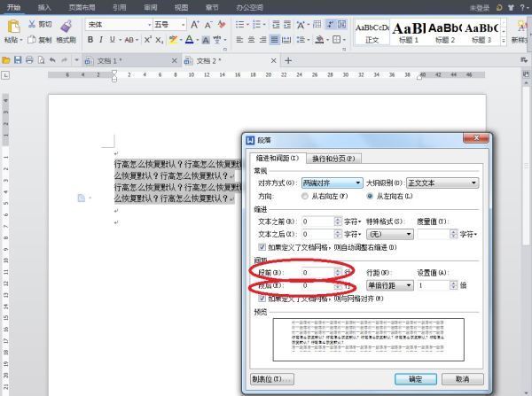
Task: Apply the Heading 1 (标题 1) style
Action: [409, 33]
